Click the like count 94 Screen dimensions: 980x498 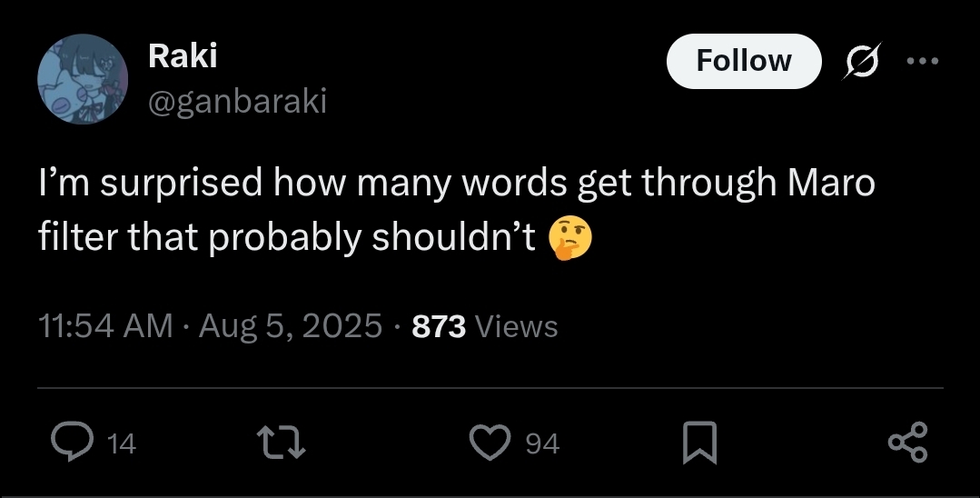pos(542,443)
